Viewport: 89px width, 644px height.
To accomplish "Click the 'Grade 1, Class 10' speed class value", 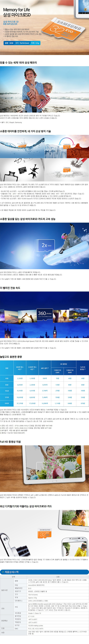I will point(35,613).
